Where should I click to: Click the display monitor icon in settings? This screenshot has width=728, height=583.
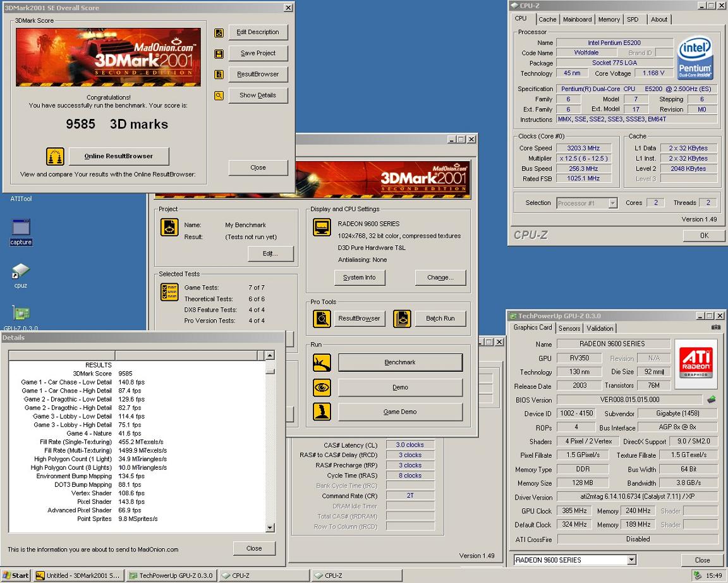322,227
